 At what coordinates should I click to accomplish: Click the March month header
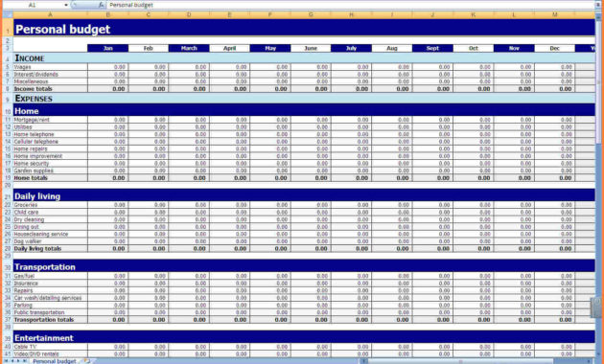coord(189,48)
